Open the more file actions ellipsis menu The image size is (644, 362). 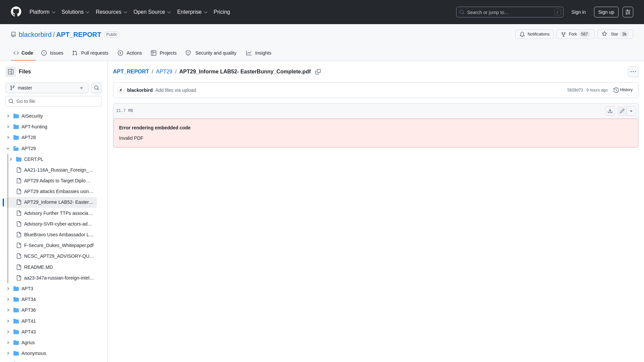[x=633, y=72]
